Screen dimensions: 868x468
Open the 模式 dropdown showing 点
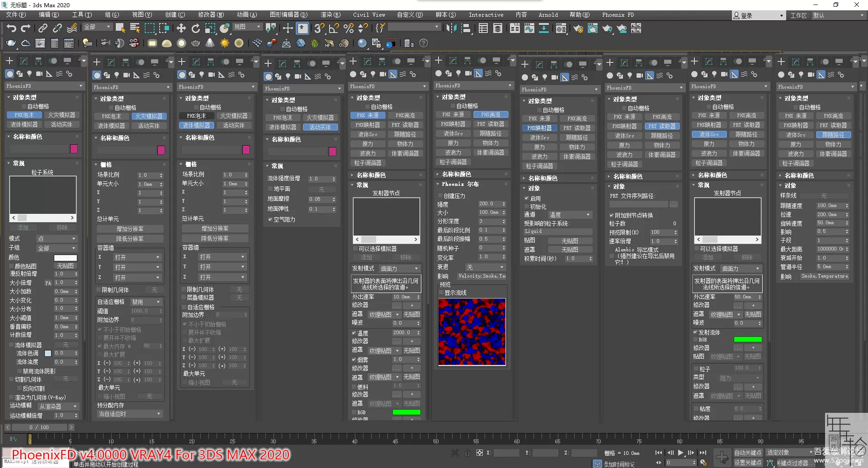click(x=57, y=238)
